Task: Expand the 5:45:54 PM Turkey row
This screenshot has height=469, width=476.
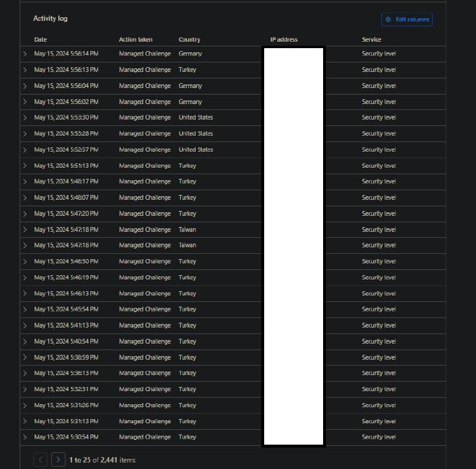Action: [25, 309]
